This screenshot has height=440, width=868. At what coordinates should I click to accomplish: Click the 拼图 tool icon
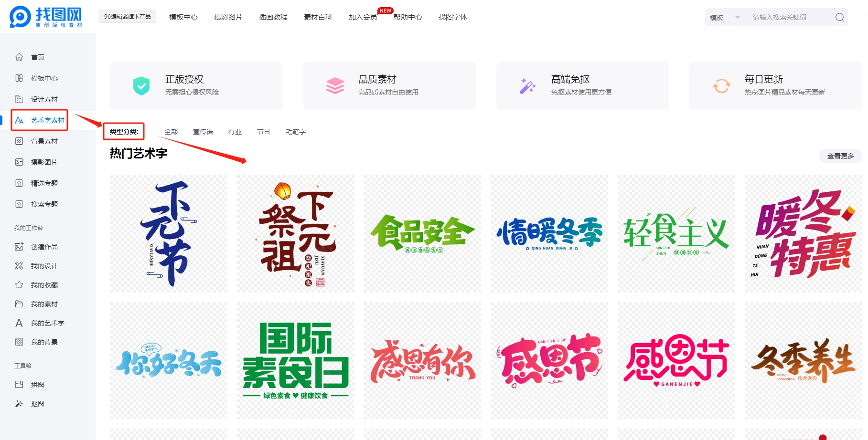[19, 385]
